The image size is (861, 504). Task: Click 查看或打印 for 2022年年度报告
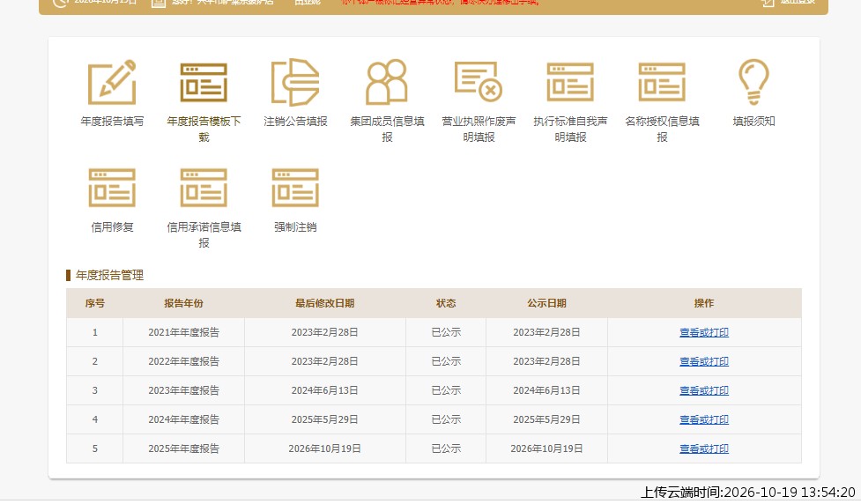[704, 361]
